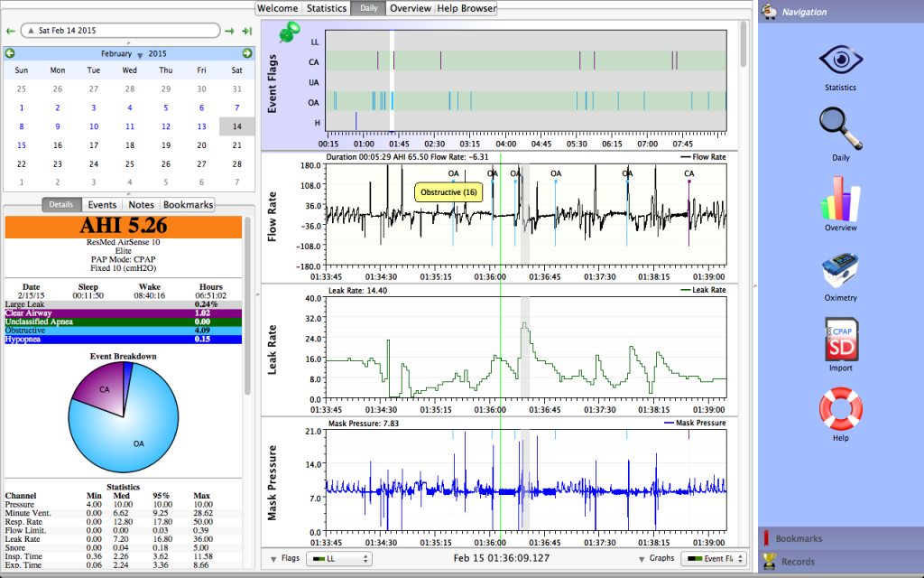The width and height of the screenshot is (924, 578).
Task: Open the Flags LL dropdown
Action: point(338,559)
